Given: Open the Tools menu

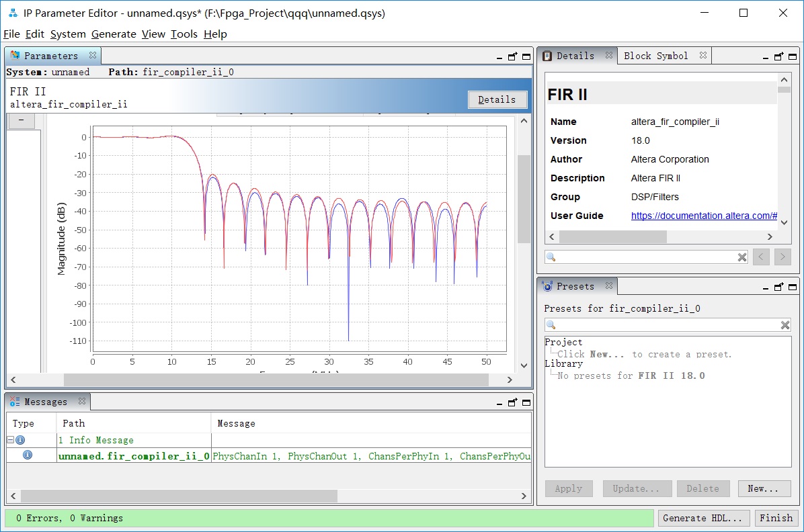Looking at the screenshot, I should point(184,34).
